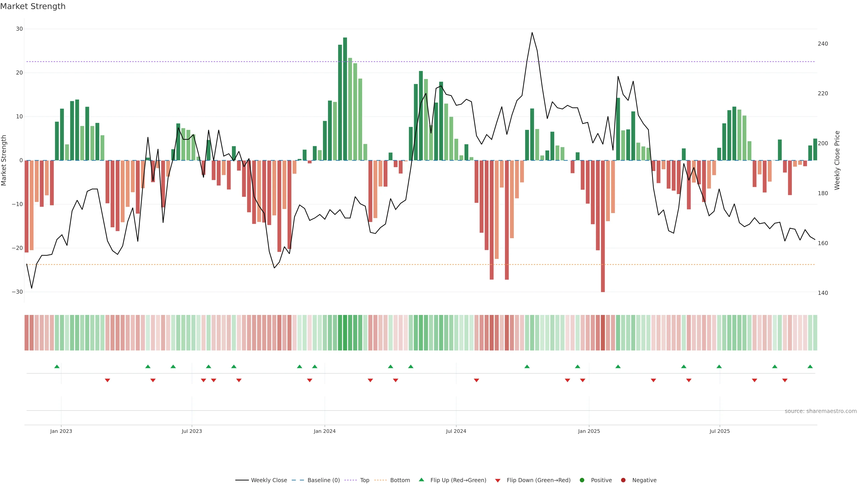Click Flip Up green triangle legend icon
The image size is (868, 488).
coord(421,480)
